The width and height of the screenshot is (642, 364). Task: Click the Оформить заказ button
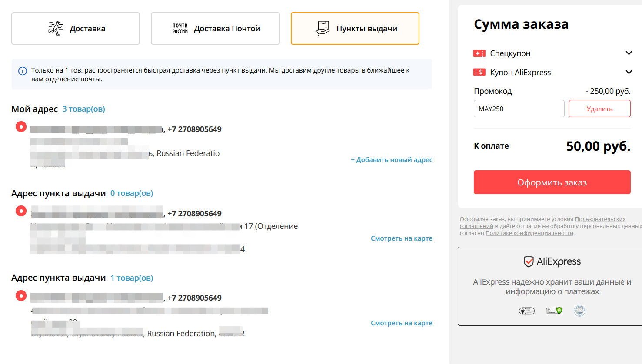tap(552, 182)
